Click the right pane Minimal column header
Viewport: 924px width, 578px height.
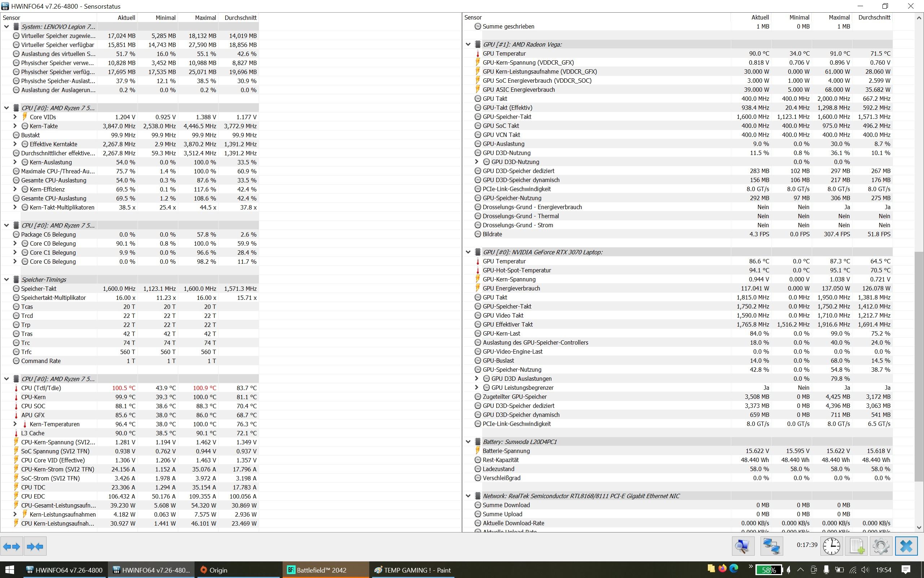coord(791,18)
